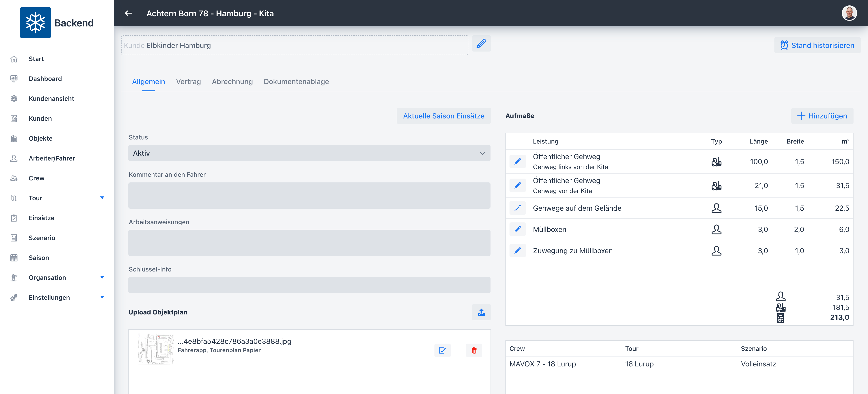Open user avatar profile menu

tap(849, 13)
